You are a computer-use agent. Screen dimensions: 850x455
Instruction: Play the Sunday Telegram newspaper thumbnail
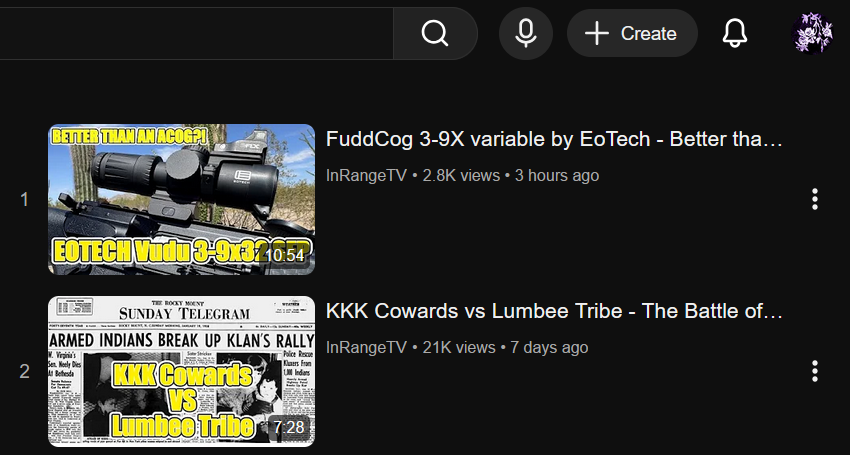click(182, 371)
